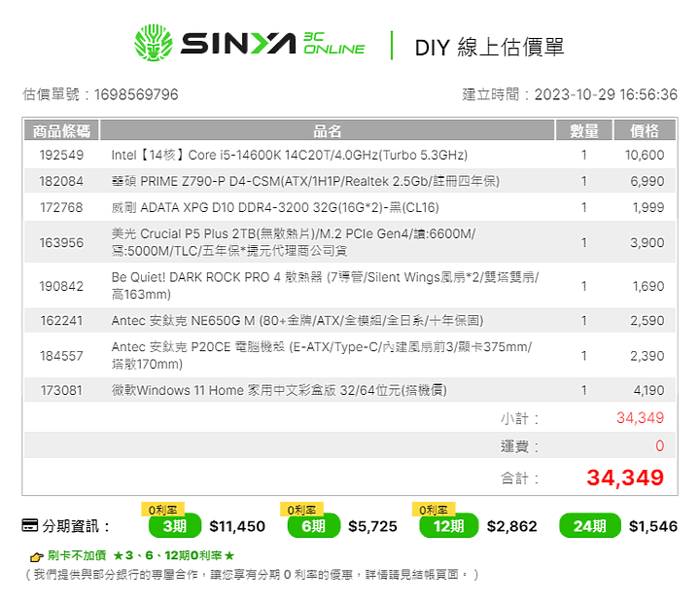Click product code 182084

[x=61, y=181]
